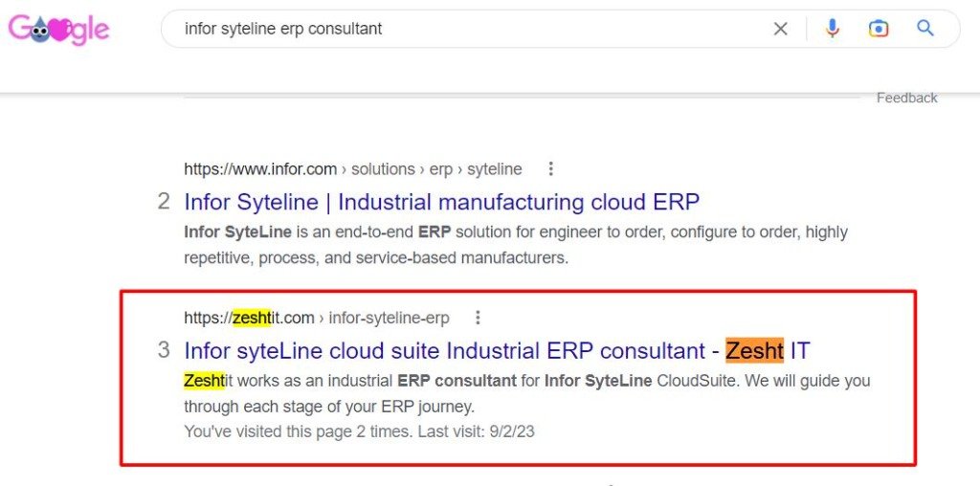This screenshot has width=980, height=486.
Task: Click the snippet 'Zeshtit works as an industrial'
Action: [x=527, y=381]
